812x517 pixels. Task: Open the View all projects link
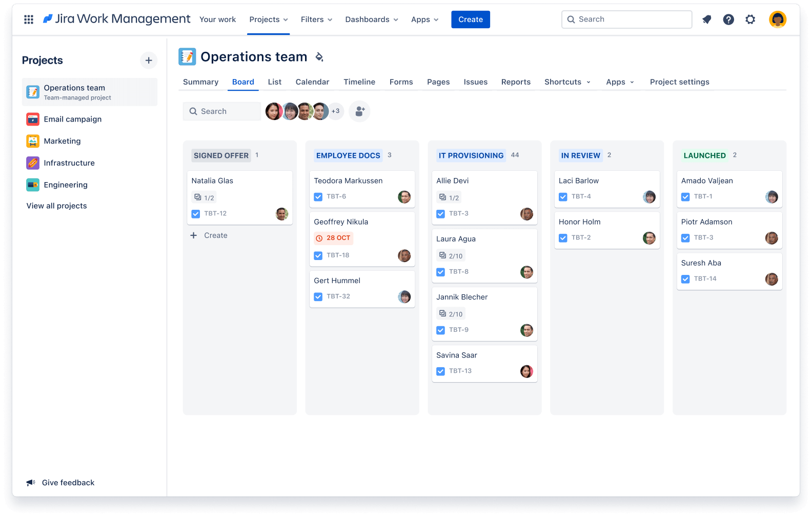pos(57,206)
